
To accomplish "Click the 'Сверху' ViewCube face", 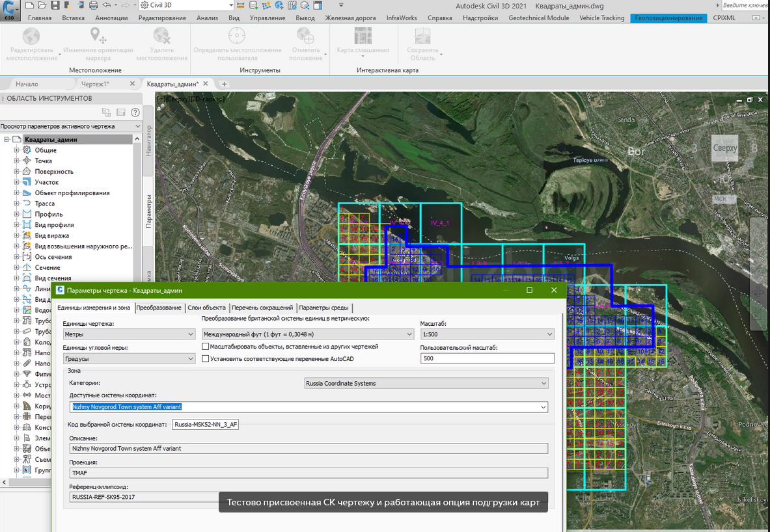I will [x=724, y=148].
